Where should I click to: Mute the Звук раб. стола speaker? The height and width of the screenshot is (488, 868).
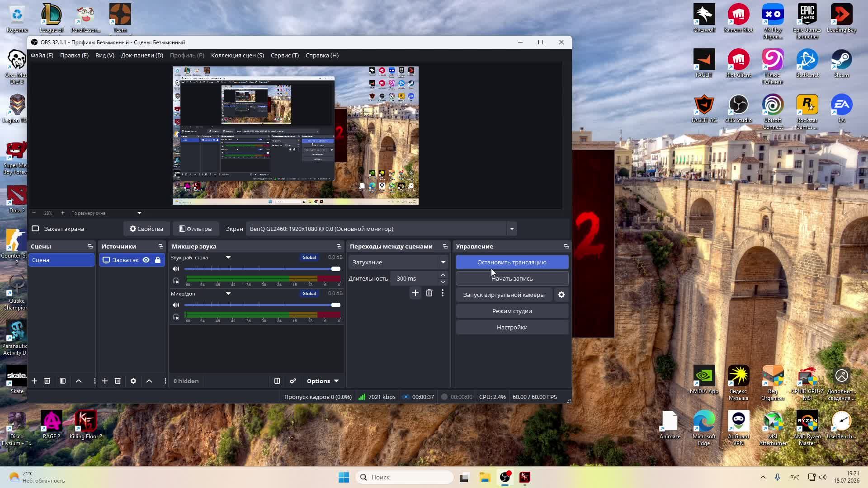(176, 269)
